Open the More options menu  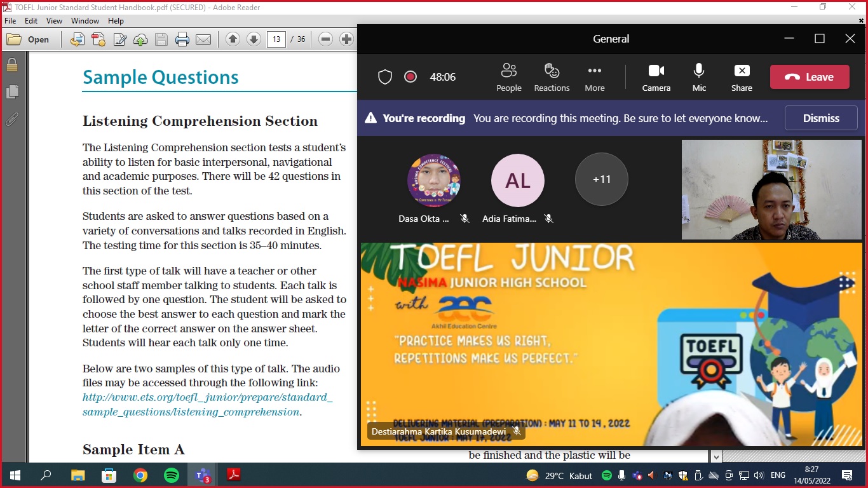tap(595, 77)
